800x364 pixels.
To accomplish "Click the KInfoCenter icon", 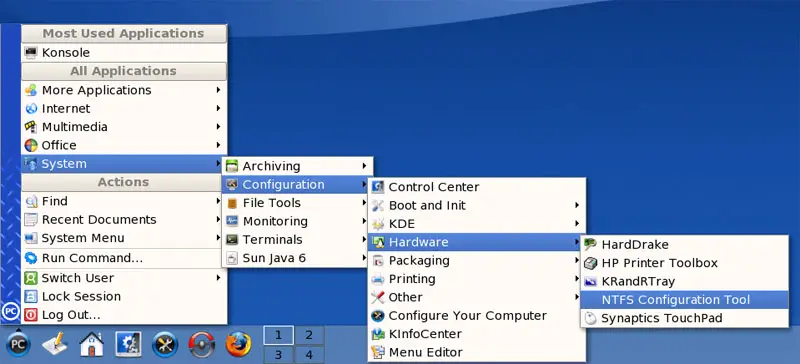I will point(378,334).
